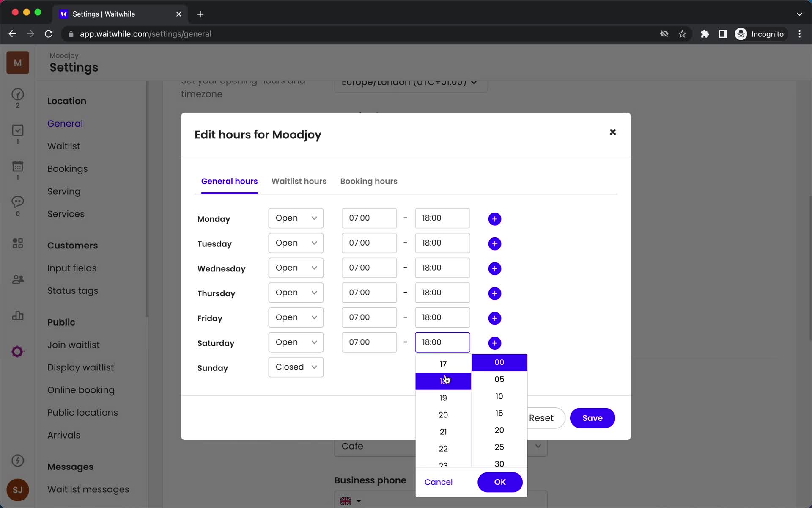This screenshot has width=812, height=508.
Task: Click the Save button
Action: (592, 417)
